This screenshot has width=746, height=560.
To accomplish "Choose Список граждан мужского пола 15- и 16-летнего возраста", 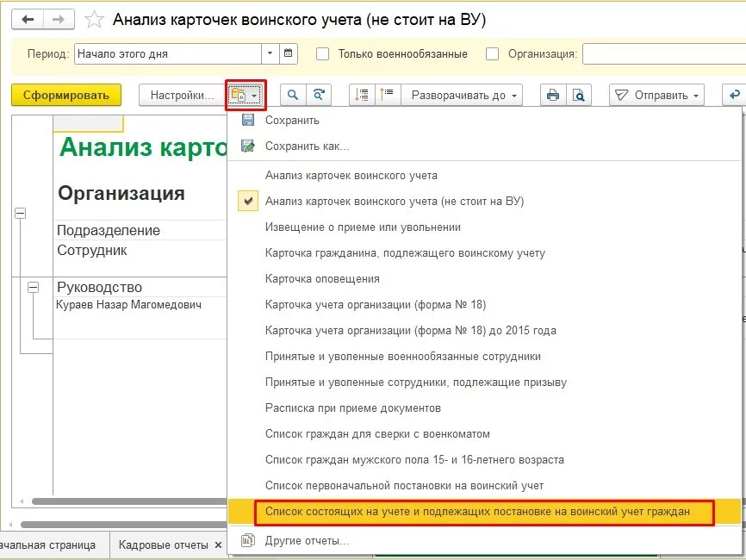I will pyautogui.click(x=485, y=459).
